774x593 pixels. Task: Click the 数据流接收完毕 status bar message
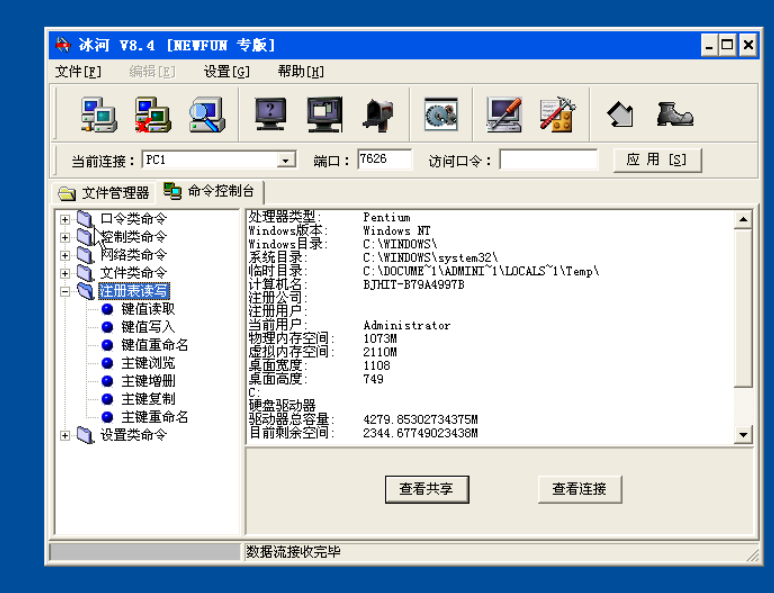tap(294, 552)
